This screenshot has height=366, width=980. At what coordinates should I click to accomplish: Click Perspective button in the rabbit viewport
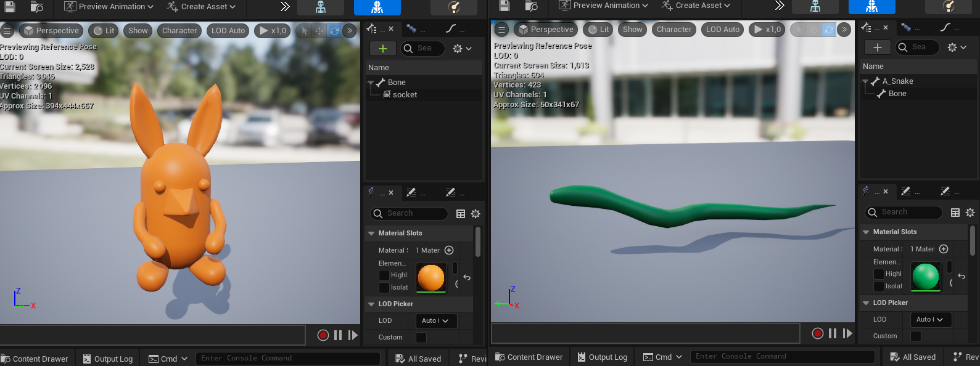pyautogui.click(x=51, y=31)
